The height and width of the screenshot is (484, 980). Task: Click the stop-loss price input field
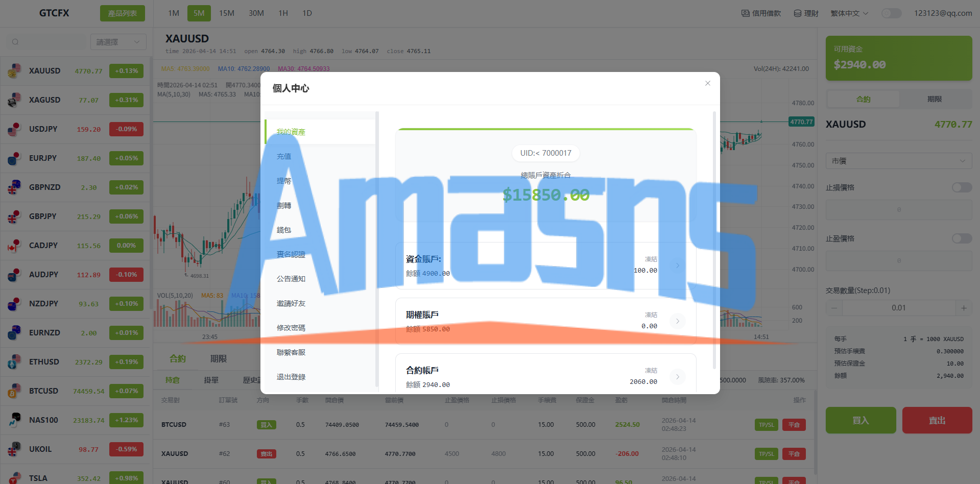(899, 210)
